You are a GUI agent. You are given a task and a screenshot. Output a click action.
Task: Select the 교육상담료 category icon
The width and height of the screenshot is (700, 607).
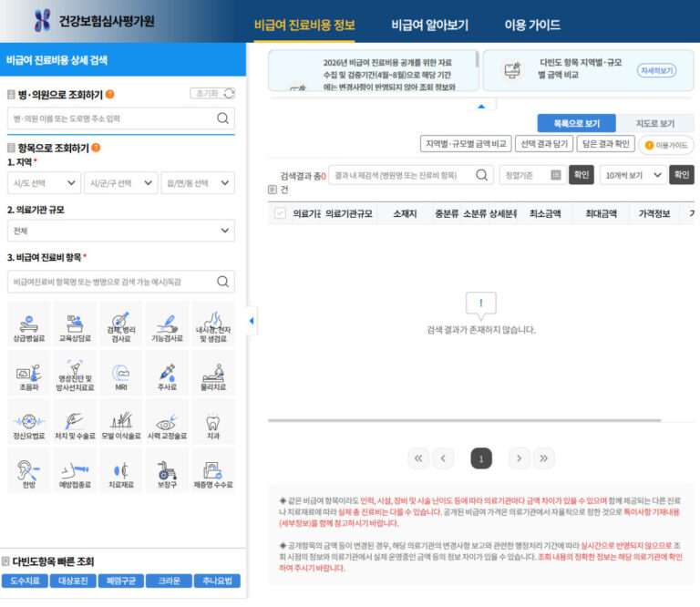[75, 324]
